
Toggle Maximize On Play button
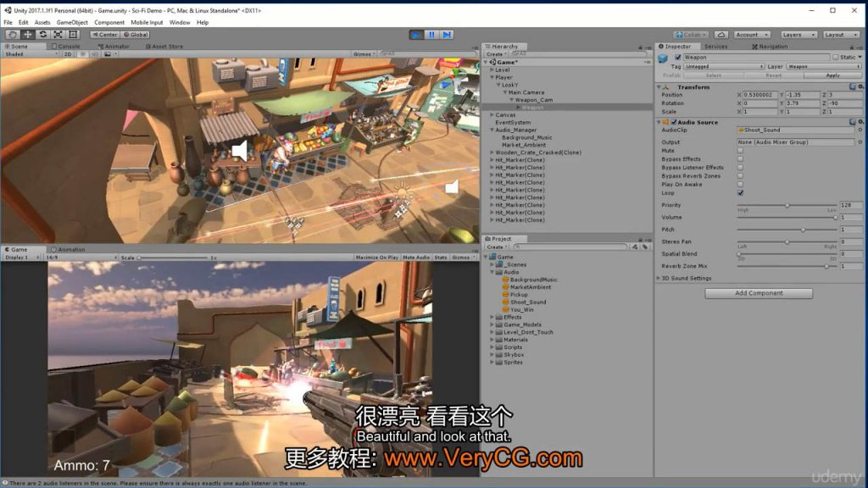[376, 258]
